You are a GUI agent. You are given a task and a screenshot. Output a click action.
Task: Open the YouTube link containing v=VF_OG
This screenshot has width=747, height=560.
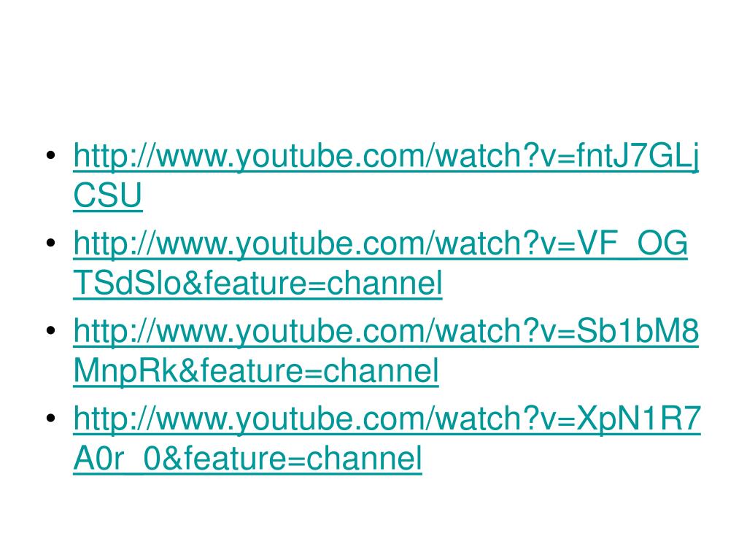click(380, 244)
